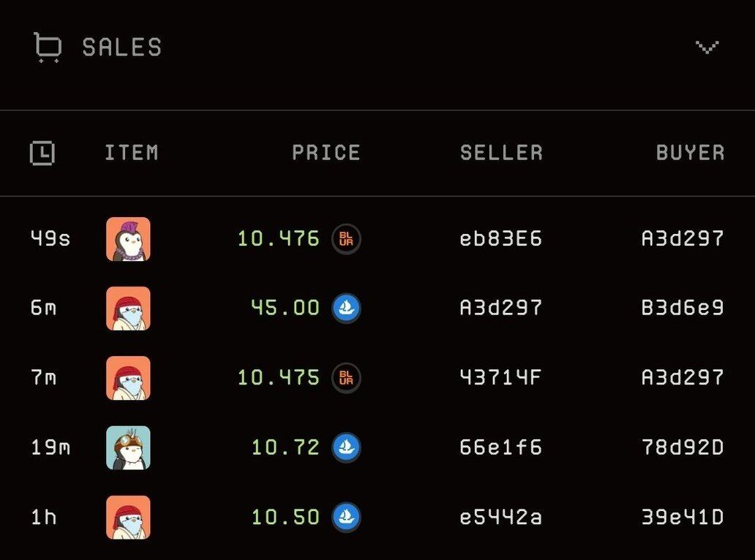
Task: Open buyer address B3d6e9
Action: 683,308
